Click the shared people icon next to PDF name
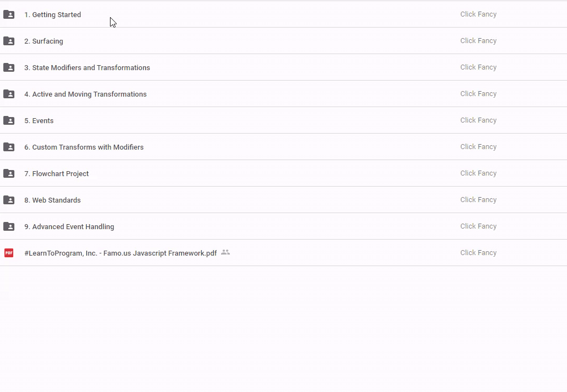 (225, 252)
